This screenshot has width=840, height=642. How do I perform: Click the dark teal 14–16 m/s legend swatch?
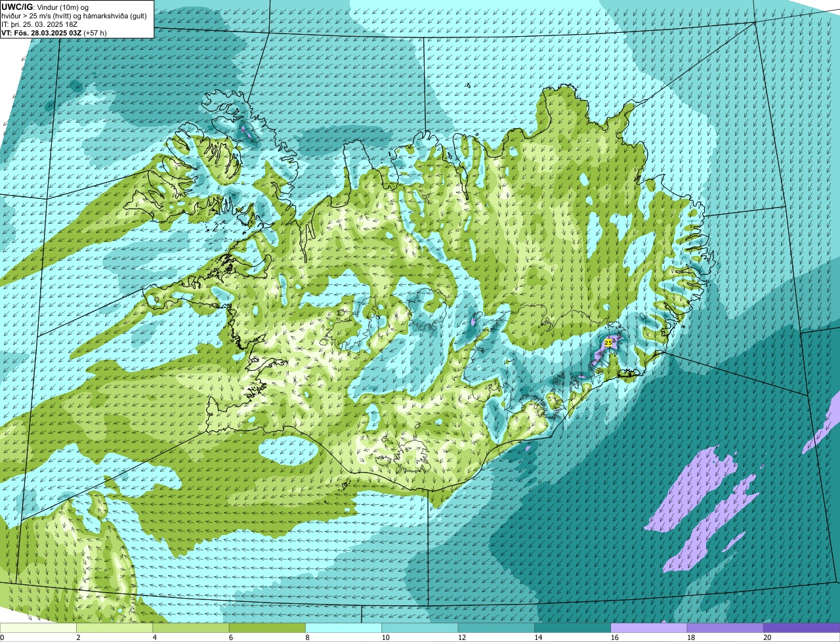(573, 628)
